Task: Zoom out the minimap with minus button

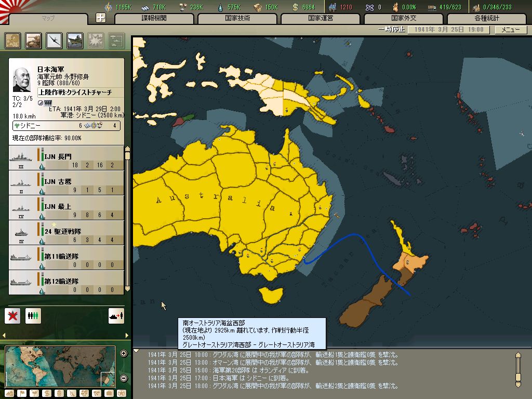Action: coord(124,378)
